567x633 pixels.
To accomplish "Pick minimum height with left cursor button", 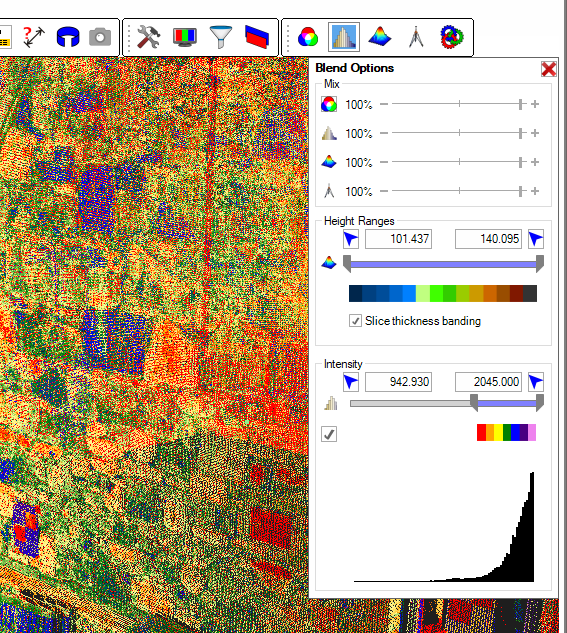I will click(351, 239).
